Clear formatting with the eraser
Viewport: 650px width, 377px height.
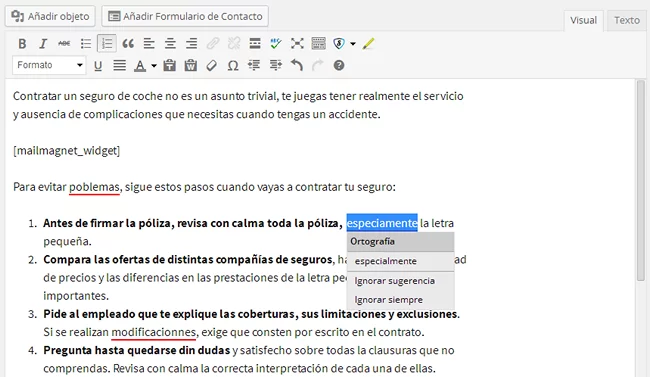(212, 66)
